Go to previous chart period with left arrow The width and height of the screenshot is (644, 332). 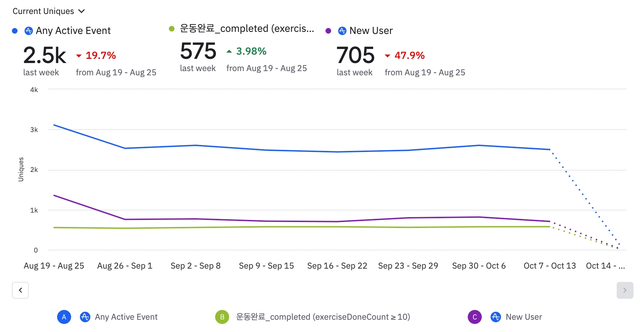coord(20,290)
